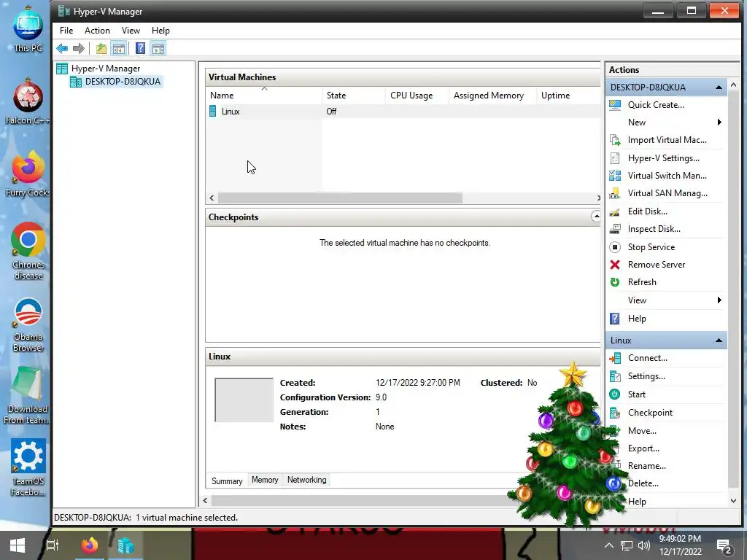Image resolution: width=747 pixels, height=560 pixels.
Task: Open the File menu
Action: 66,31
